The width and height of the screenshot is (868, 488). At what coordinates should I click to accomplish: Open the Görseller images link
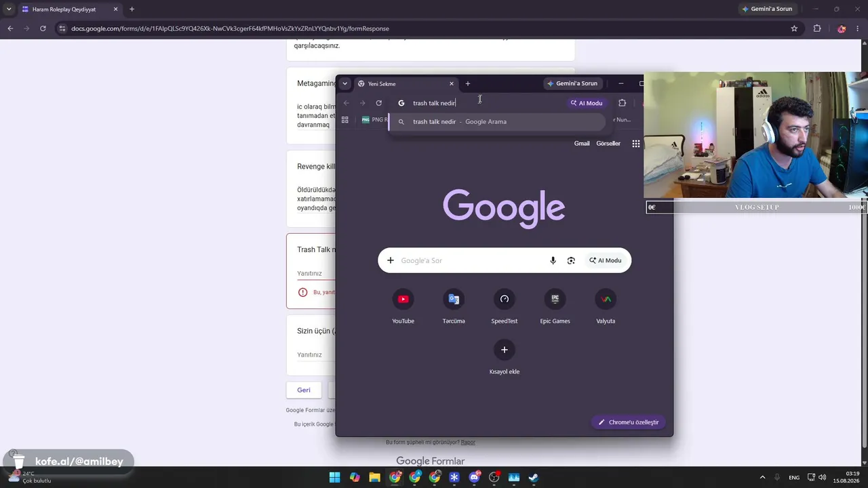point(608,144)
